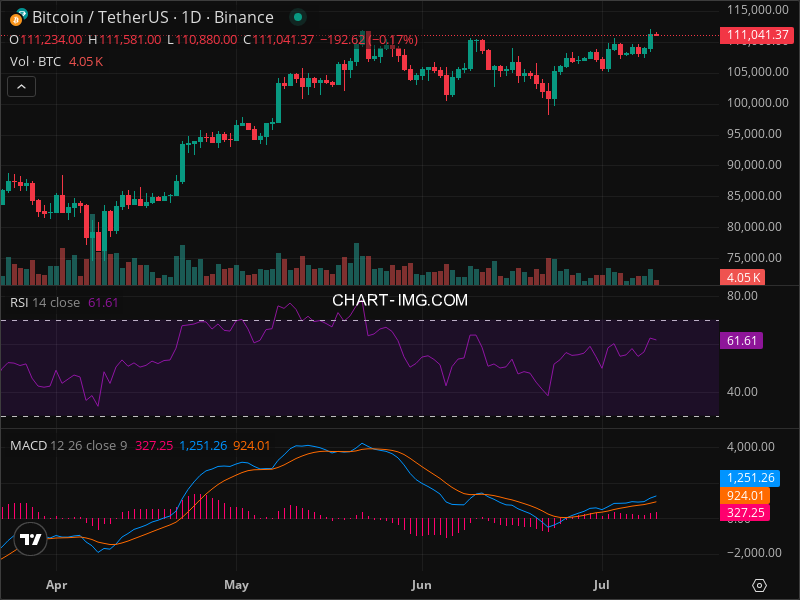This screenshot has width=800, height=600.
Task: Open the TradingView logo badge
Action: click(31, 539)
